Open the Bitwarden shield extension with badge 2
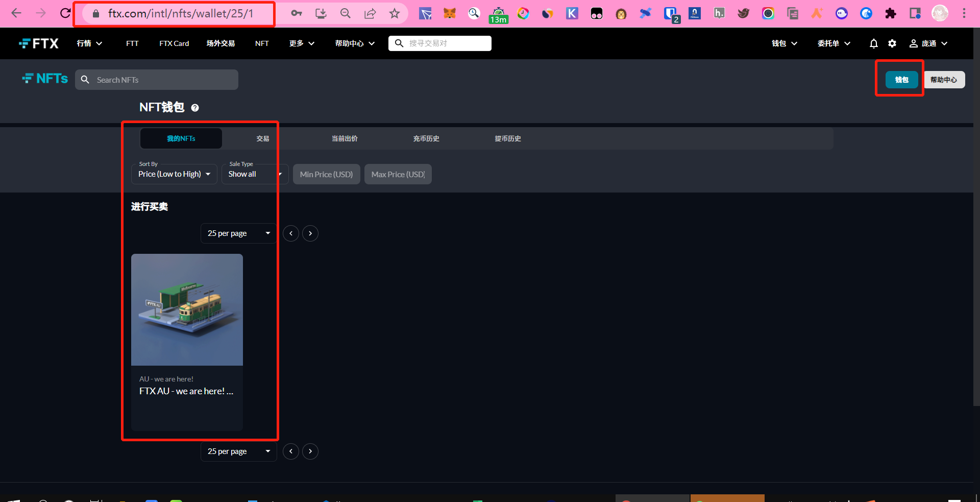 click(671, 14)
